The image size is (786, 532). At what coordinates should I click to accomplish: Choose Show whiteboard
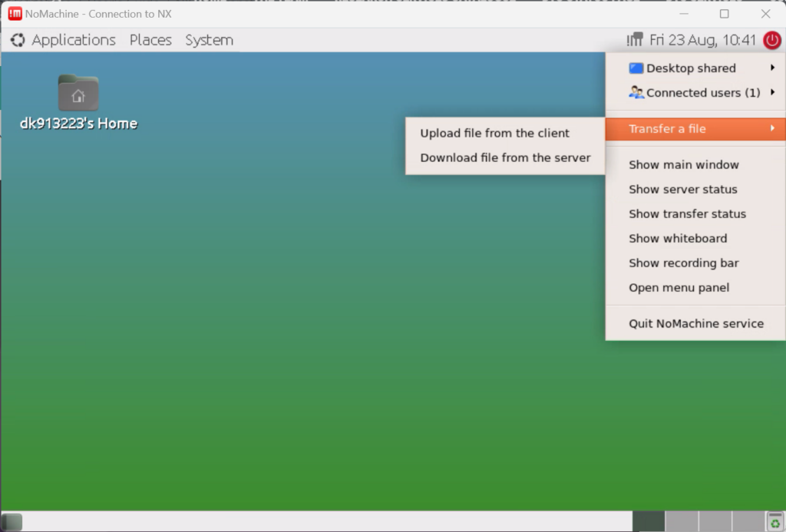678,238
